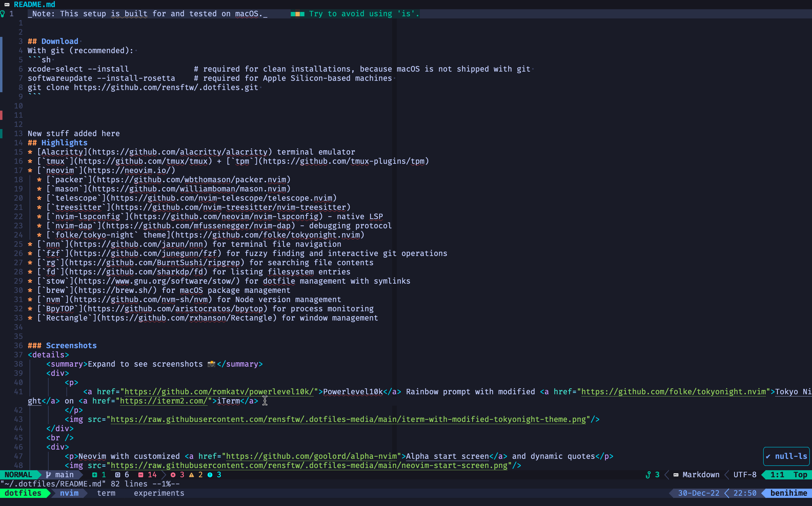
Task: Click the red removed-lines minus icon
Action: [141, 475]
